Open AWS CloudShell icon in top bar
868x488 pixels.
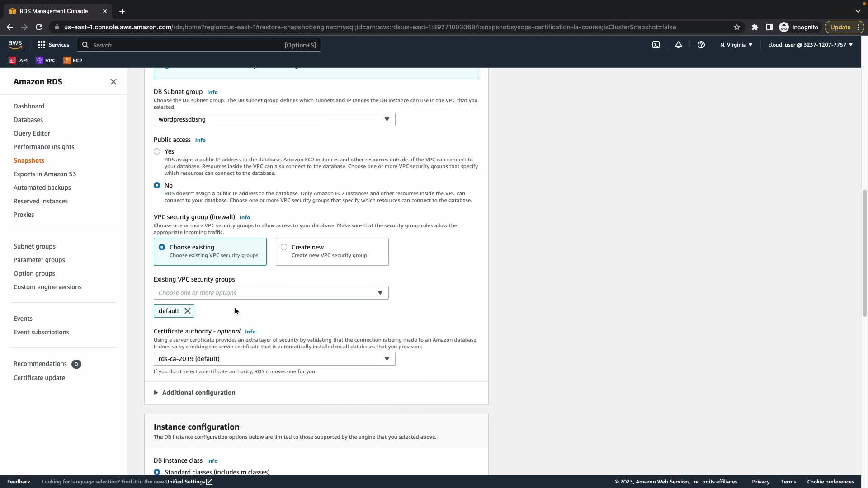[x=656, y=45]
